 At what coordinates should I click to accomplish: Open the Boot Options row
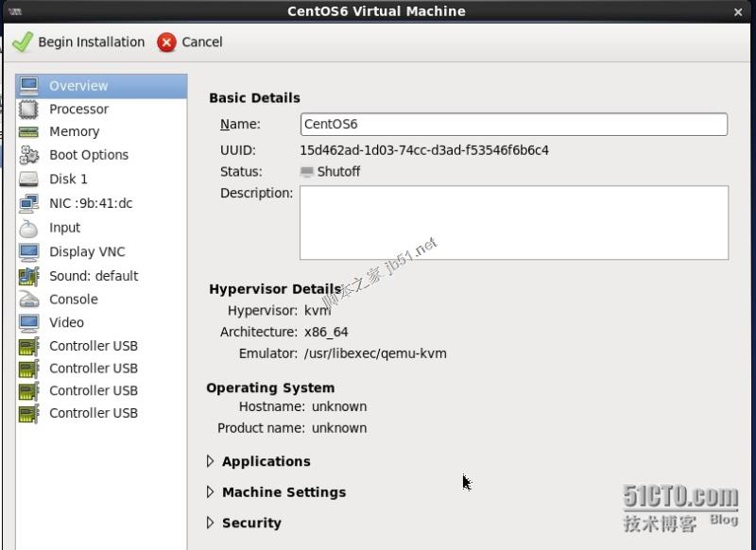point(101,155)
